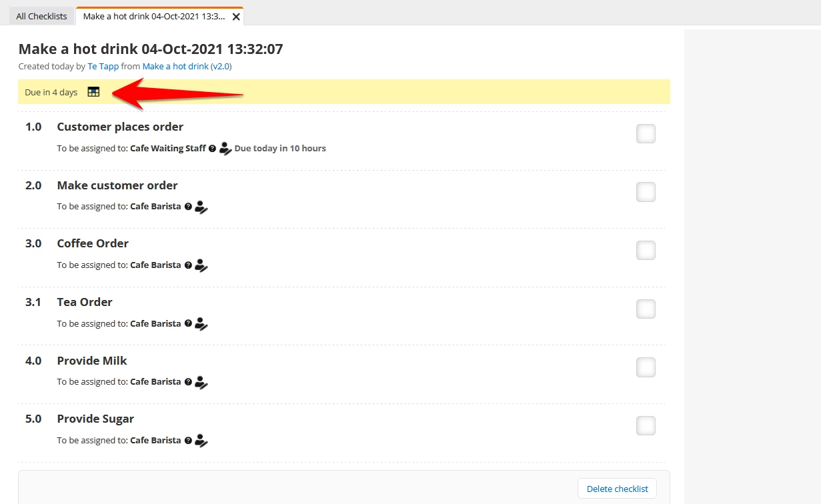821x504 pixels.
Task: Open the assign icon for Provide Milk
Action: coord(201,381)
